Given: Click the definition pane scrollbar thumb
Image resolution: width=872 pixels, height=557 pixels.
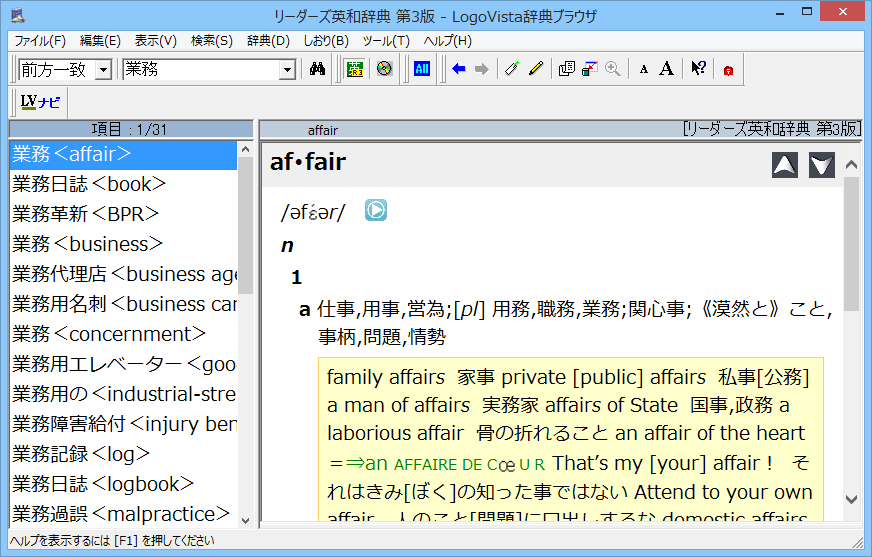Looking at the screenshot, I should 851,243.
